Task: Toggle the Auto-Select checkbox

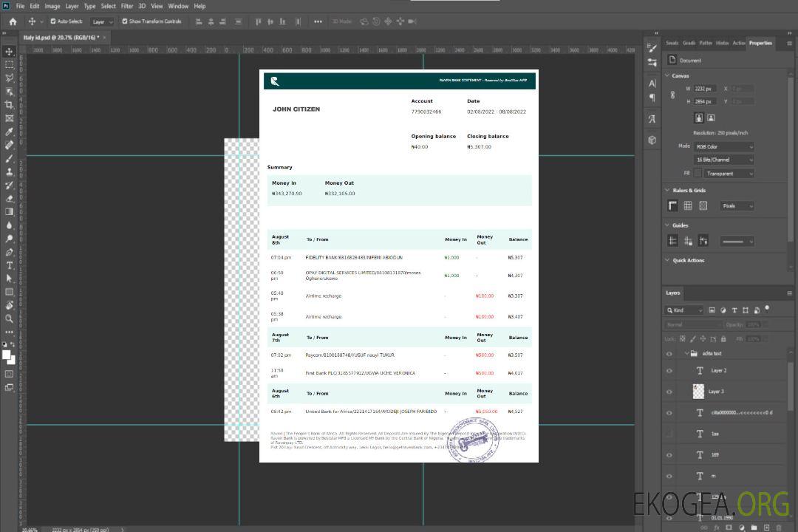Action: pos(53,21)
